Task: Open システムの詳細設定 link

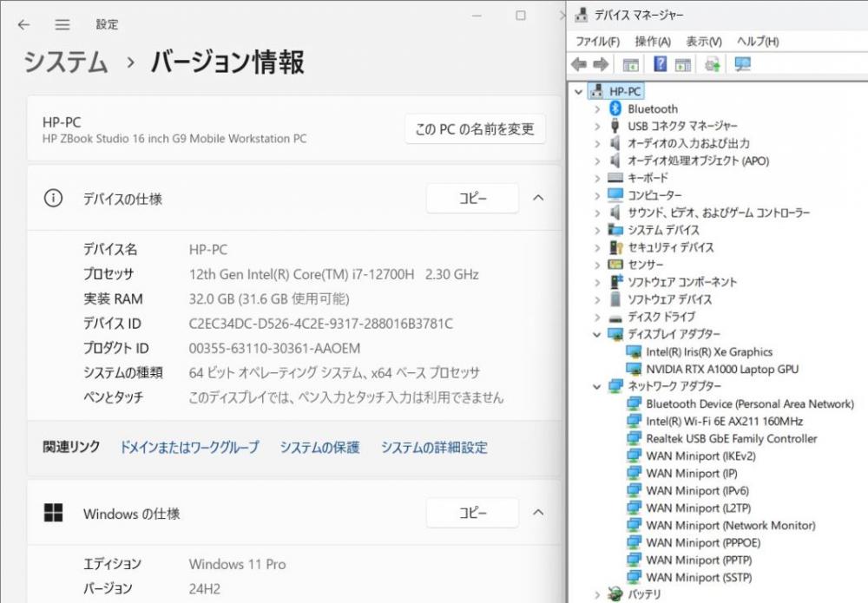Action: [x=434, y=447]
